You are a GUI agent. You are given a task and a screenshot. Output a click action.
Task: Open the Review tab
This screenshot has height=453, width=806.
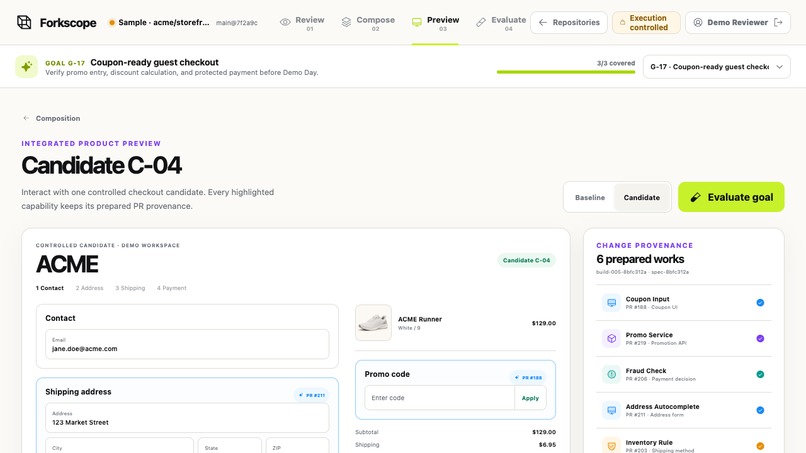[x=302, y=23]
